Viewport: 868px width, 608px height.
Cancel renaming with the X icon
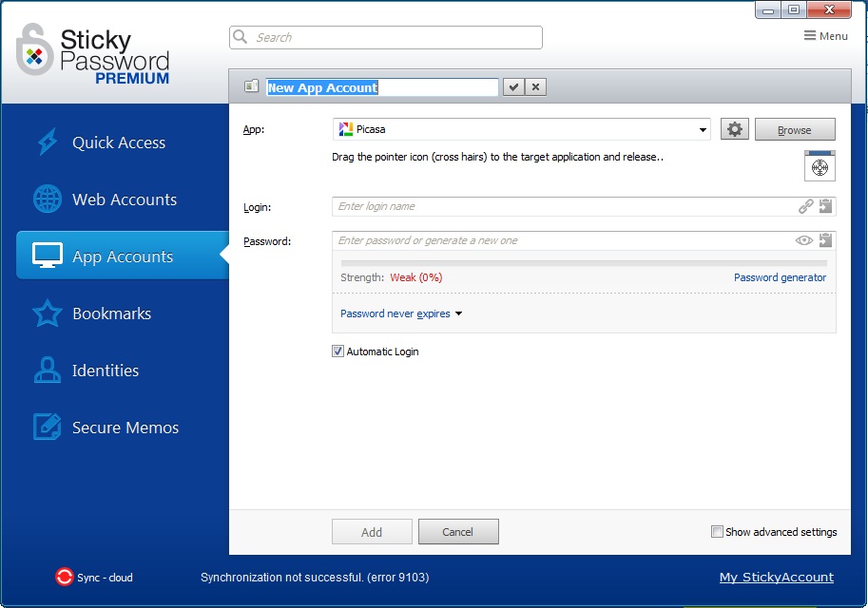pyautogui.click(x=535, y=86)
